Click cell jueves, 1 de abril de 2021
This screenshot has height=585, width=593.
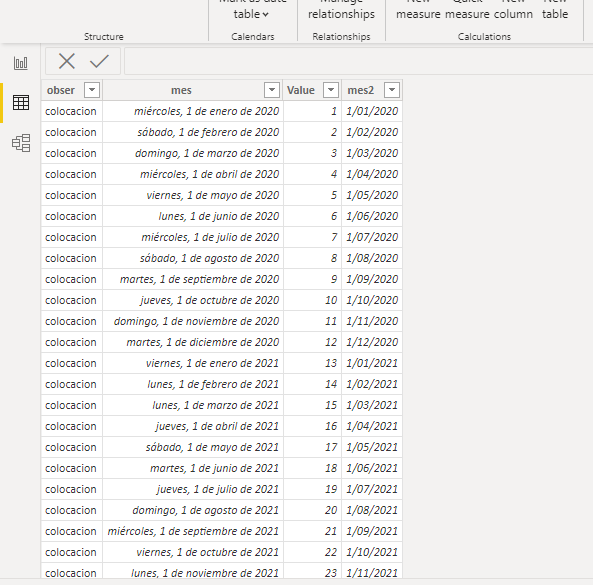pos(193,426)
